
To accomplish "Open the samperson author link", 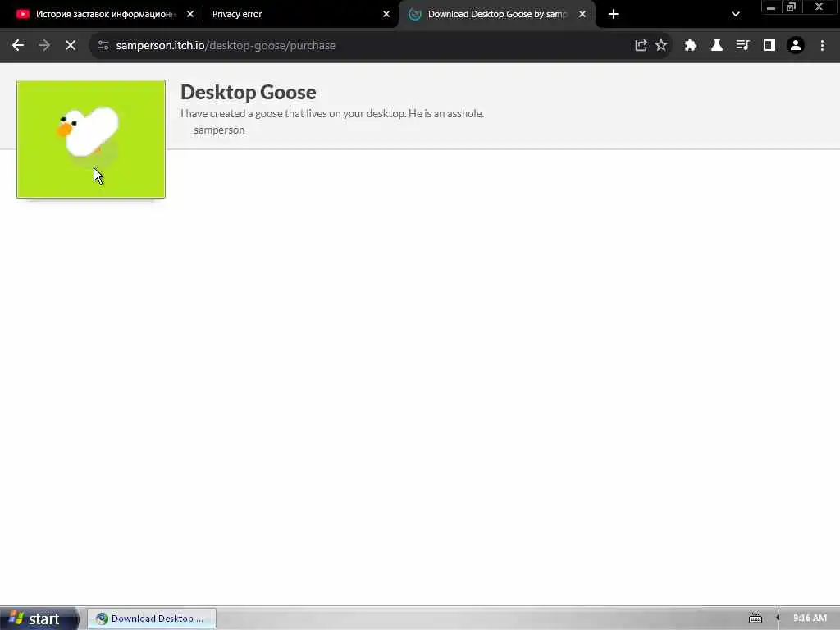I will click(218, 130).
